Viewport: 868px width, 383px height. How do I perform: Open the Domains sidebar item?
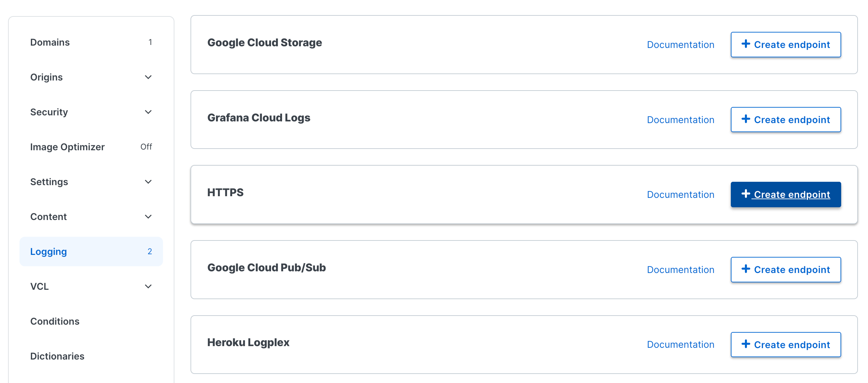click(91, 43)
